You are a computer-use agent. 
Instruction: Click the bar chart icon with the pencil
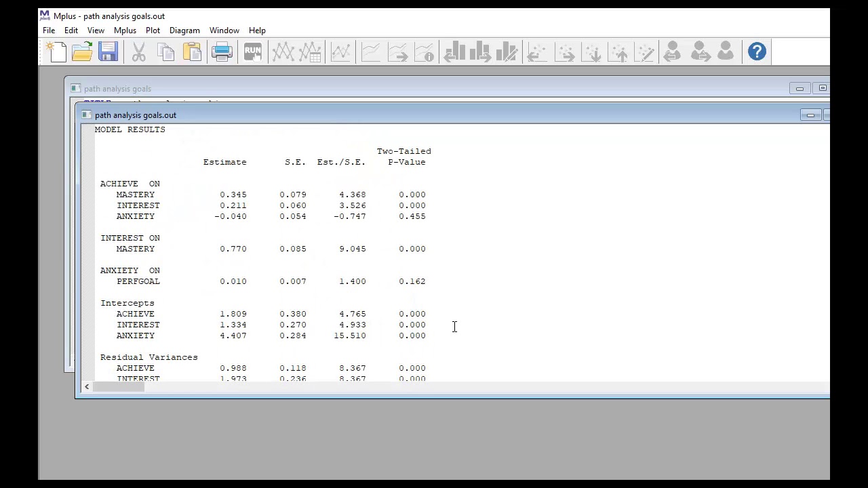tap(507, 52)
